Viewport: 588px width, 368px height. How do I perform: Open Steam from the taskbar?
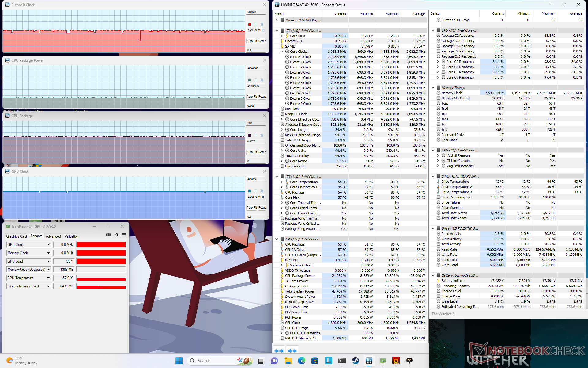tap(355, 361)
